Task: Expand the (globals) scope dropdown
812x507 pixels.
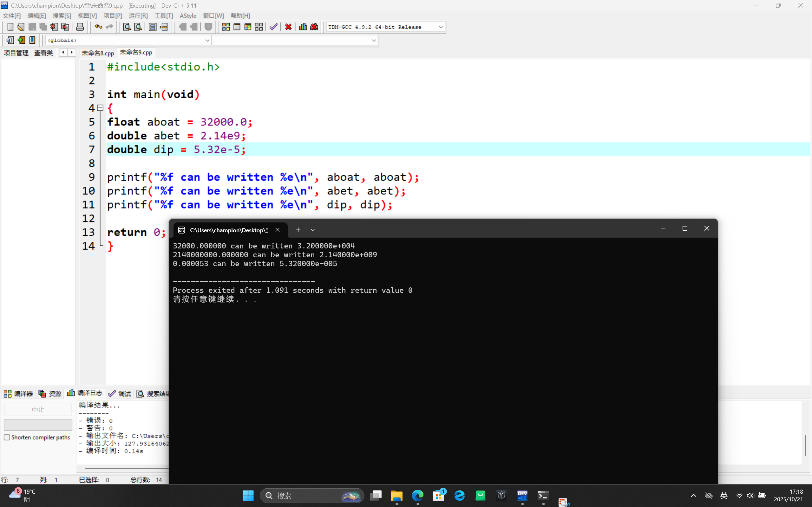Action: 207,40
